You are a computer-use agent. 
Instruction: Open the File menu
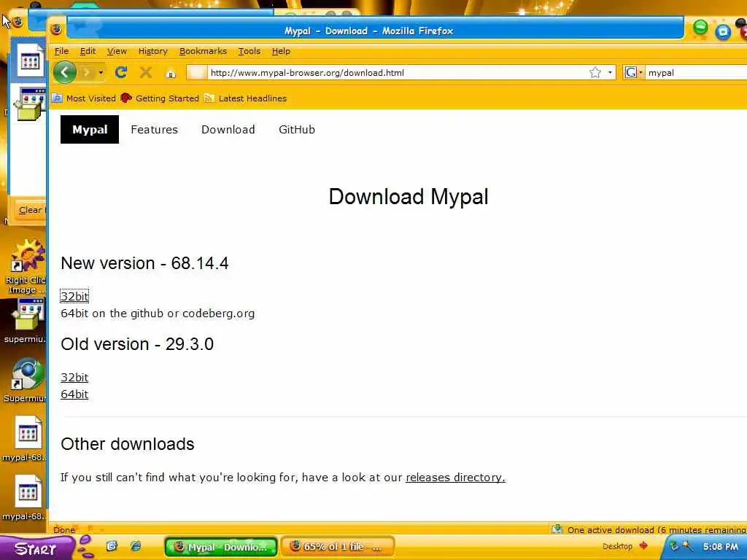[61, 51]
